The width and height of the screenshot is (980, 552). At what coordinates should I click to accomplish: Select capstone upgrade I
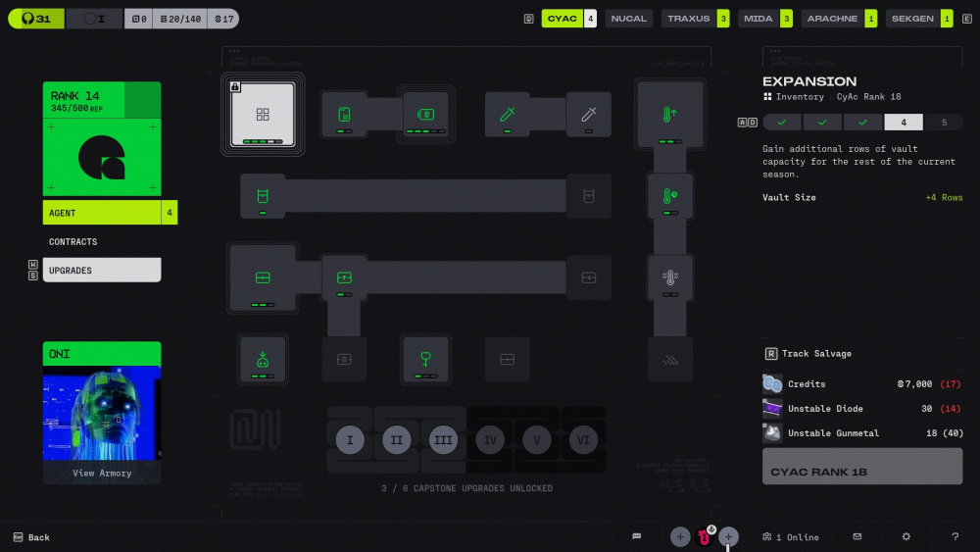point(350,440)
